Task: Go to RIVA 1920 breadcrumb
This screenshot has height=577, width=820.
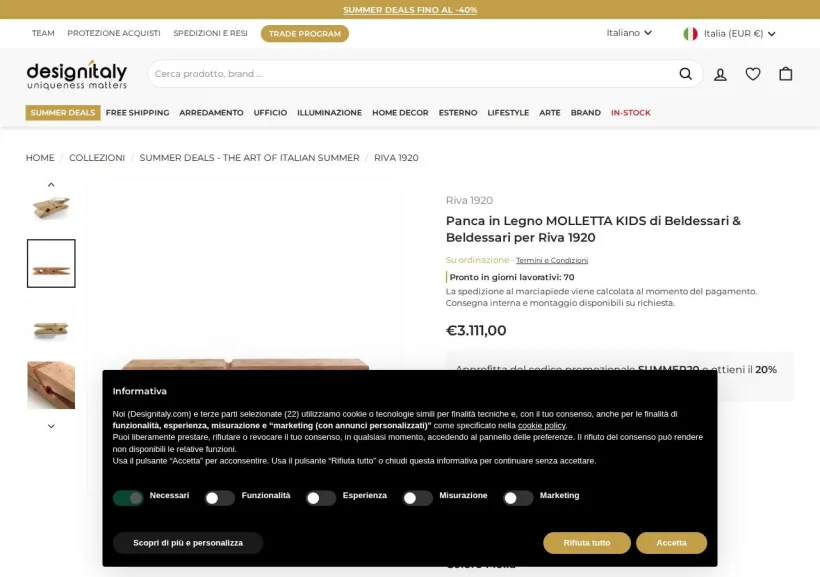Action: click(x=396, y=157)
